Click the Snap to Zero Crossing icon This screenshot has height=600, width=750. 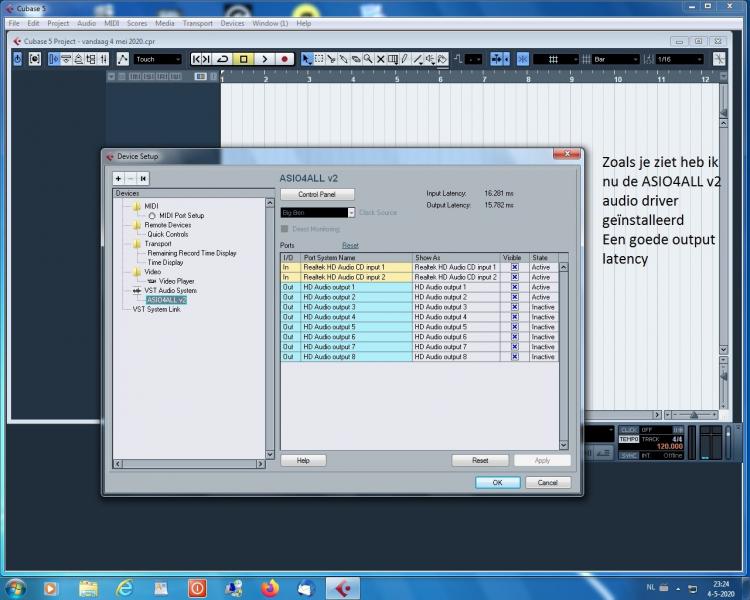pyautogui.click(x=719, y=59)
